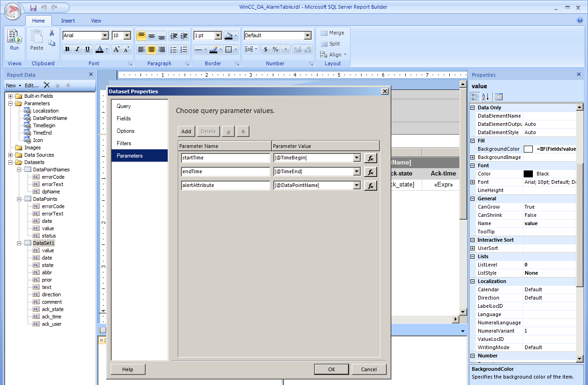Open the endTime parameter value dropdown

[x=356, y=172]
